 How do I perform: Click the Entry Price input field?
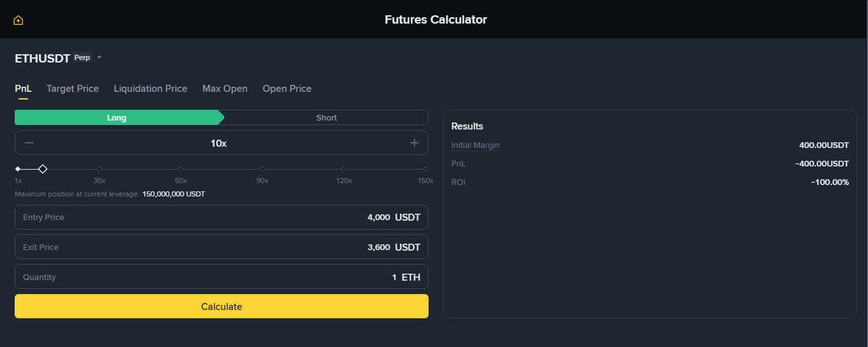(221, 217)
